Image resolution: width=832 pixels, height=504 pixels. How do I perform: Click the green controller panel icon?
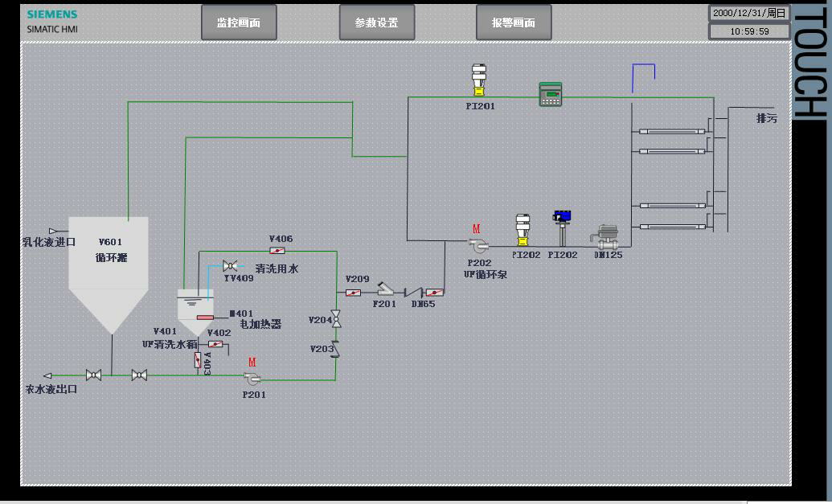pos(550,94)
